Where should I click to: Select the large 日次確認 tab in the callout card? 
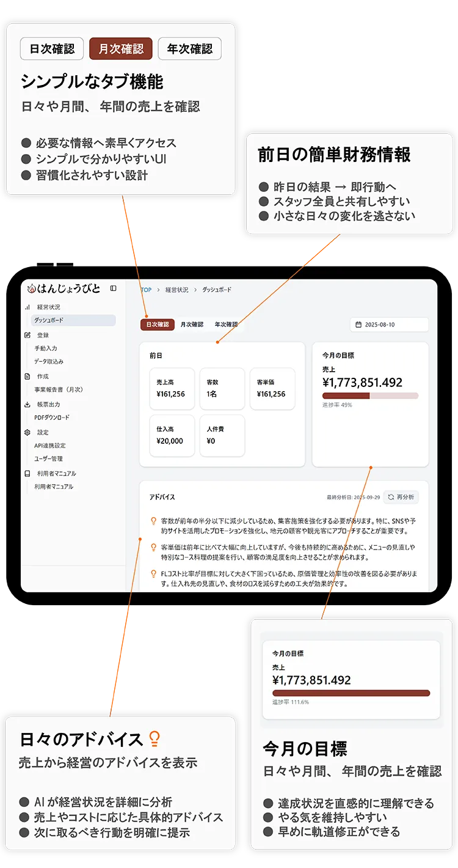(x=52, y=49)
